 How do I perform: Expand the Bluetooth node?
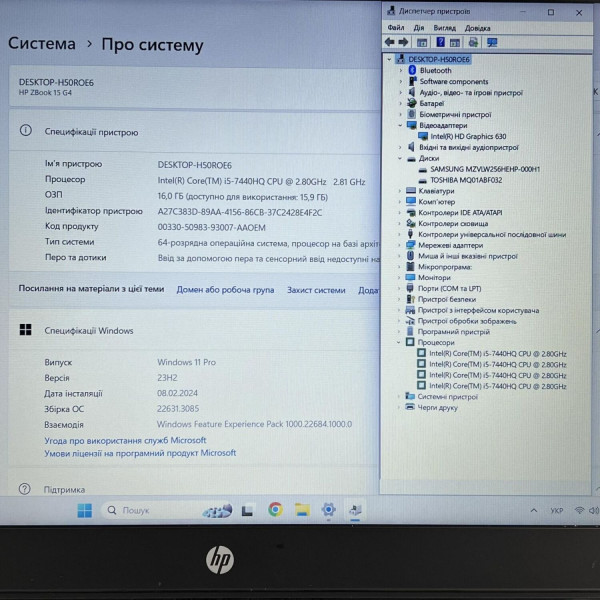pos(401,70)
